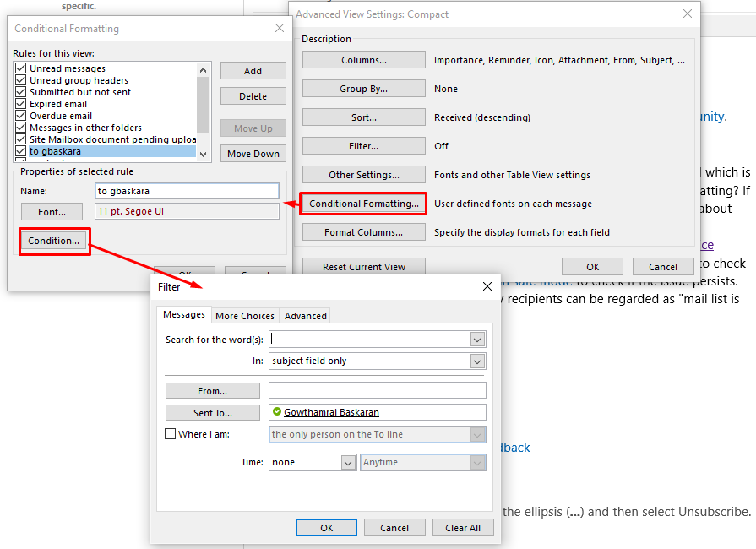Click the rules list scroll up arrow
The width and height of the screenshot is (756, 549).
point(204,70)
